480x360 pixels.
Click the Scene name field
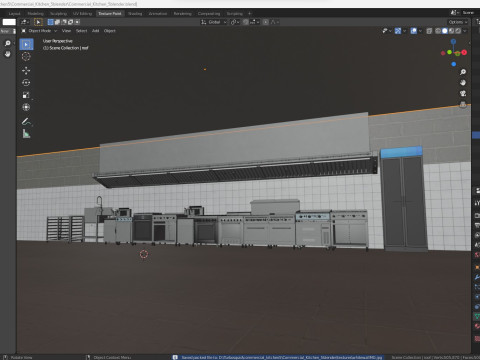[468, 12]
